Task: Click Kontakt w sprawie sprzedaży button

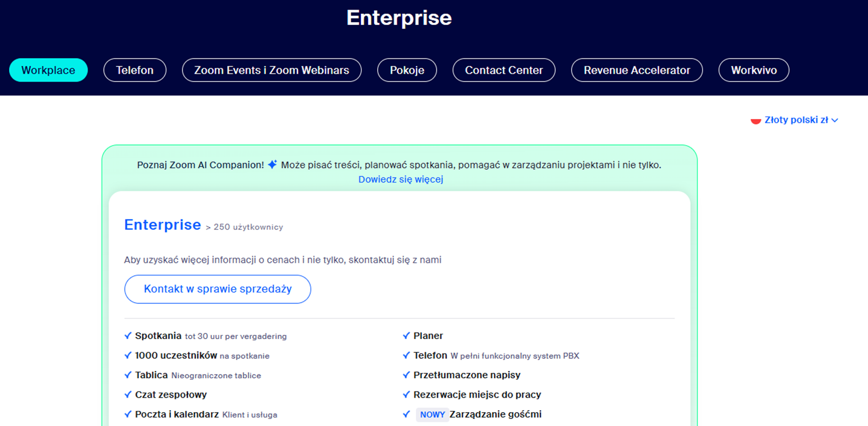Action: [218, 289]
